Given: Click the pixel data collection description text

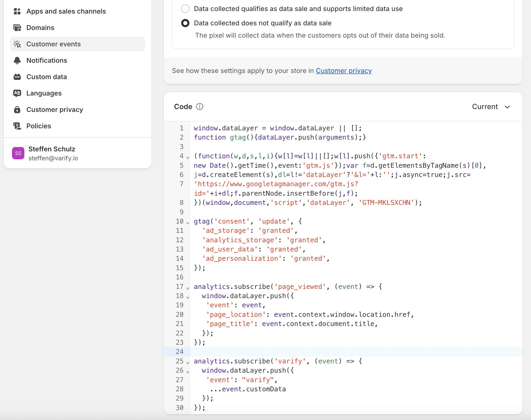Looking at the screenshot, I should click(x=320, y=35).
